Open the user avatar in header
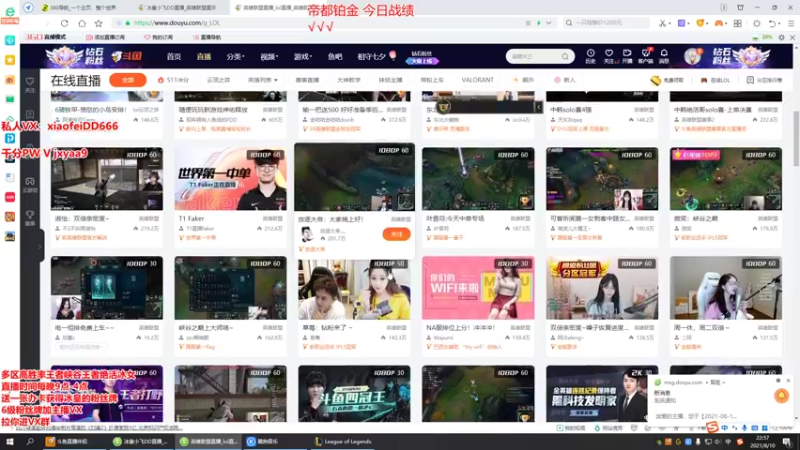Viewport: 800px width, 450px height. coord(692,56)
